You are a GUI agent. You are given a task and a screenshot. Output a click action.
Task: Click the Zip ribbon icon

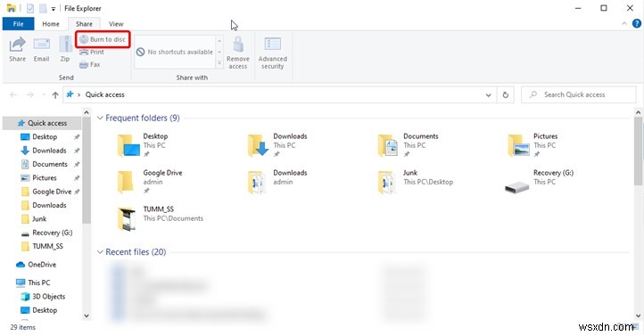click(65, 45)
